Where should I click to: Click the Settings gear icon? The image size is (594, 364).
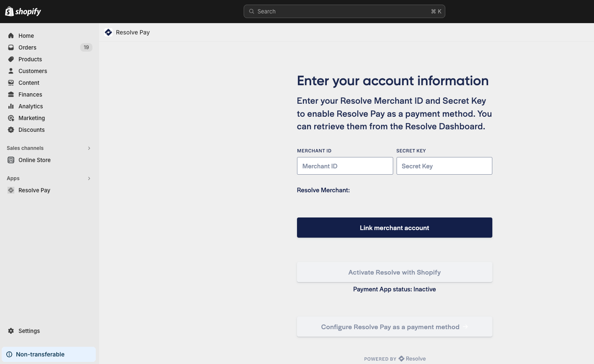11,331
